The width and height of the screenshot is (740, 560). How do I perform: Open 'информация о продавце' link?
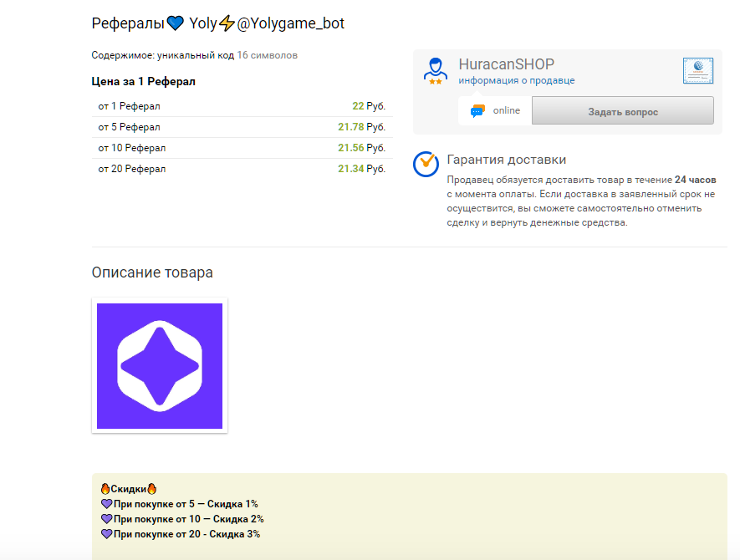coord(516,81)
